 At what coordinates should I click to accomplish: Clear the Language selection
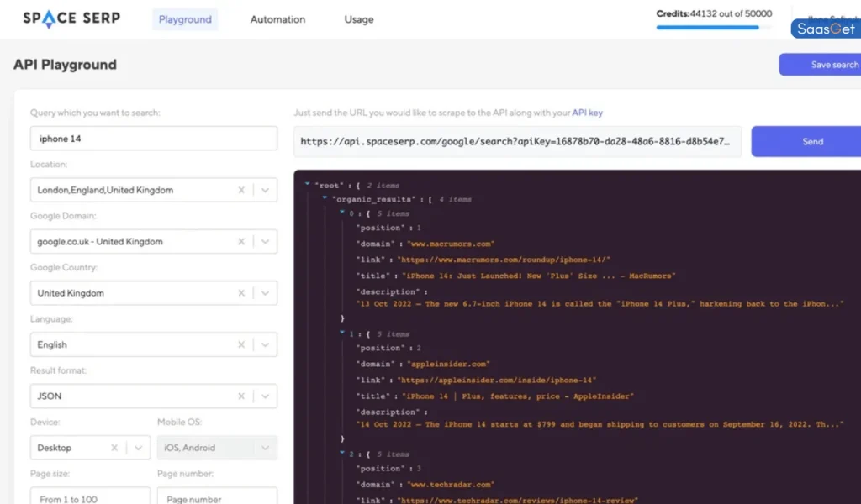[241, 344]
